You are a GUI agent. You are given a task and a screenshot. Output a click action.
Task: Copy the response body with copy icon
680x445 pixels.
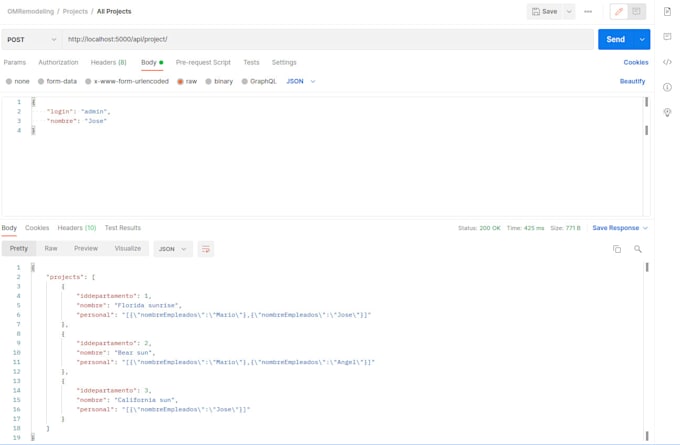pos(617,249)
